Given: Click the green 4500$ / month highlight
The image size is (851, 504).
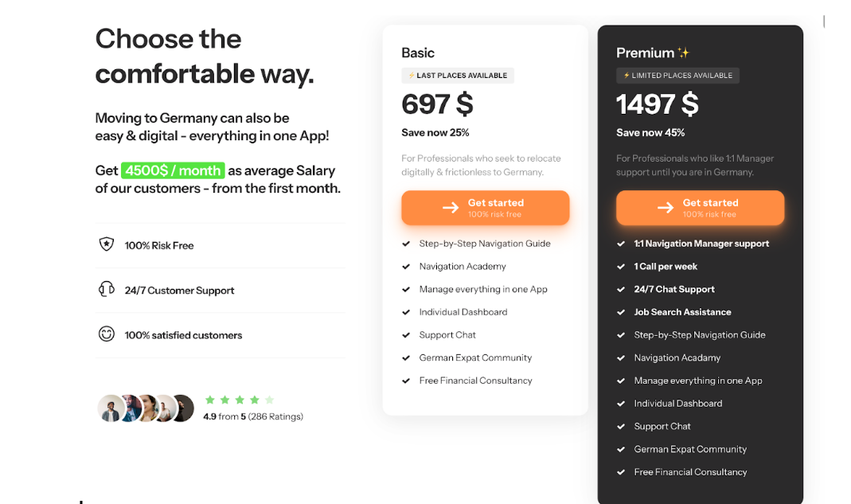Looking at the screenshot, I should (173, 170).
